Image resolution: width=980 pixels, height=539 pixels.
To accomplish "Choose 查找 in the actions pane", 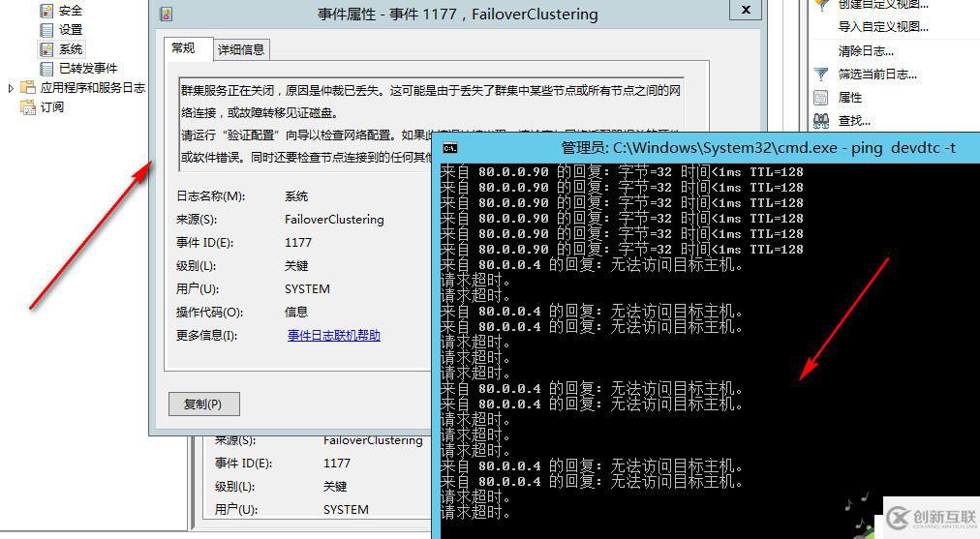I will point(854,121).
